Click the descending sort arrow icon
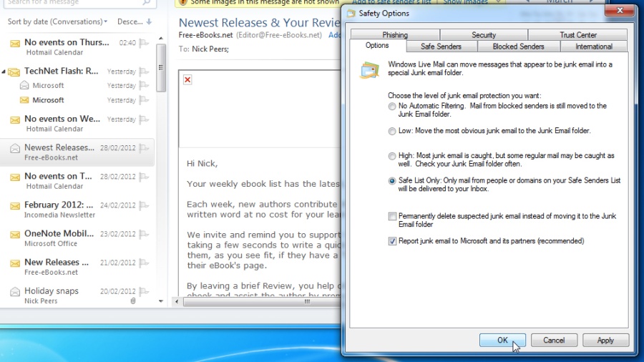Image resolution: width=644 pixels, height=362 pixels. click(149, 21)
